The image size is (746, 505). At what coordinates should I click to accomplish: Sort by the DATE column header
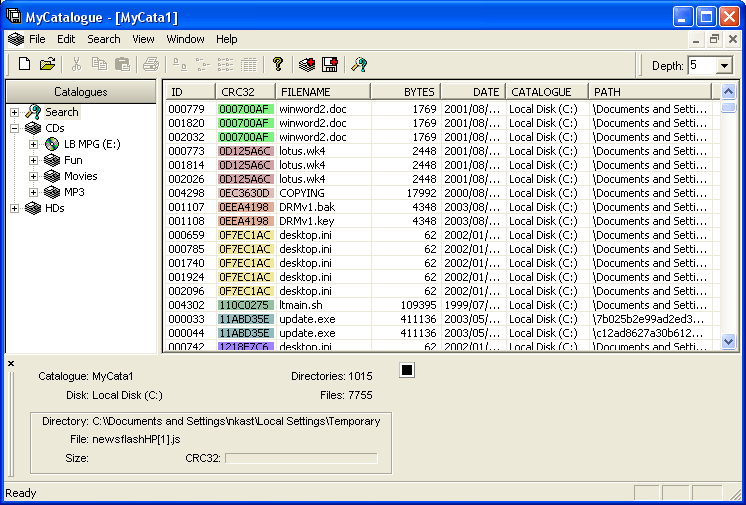pos(473,92)
